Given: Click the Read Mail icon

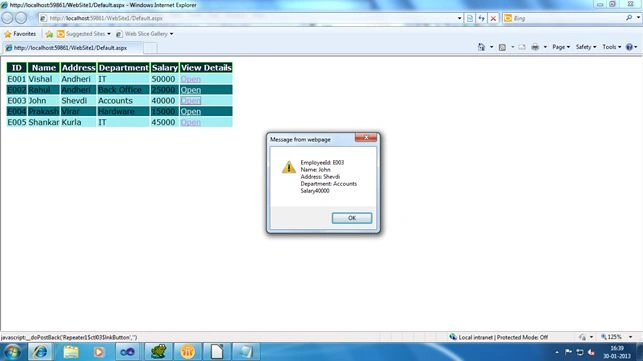Looking at the screenshot, I should click(522, 47).
